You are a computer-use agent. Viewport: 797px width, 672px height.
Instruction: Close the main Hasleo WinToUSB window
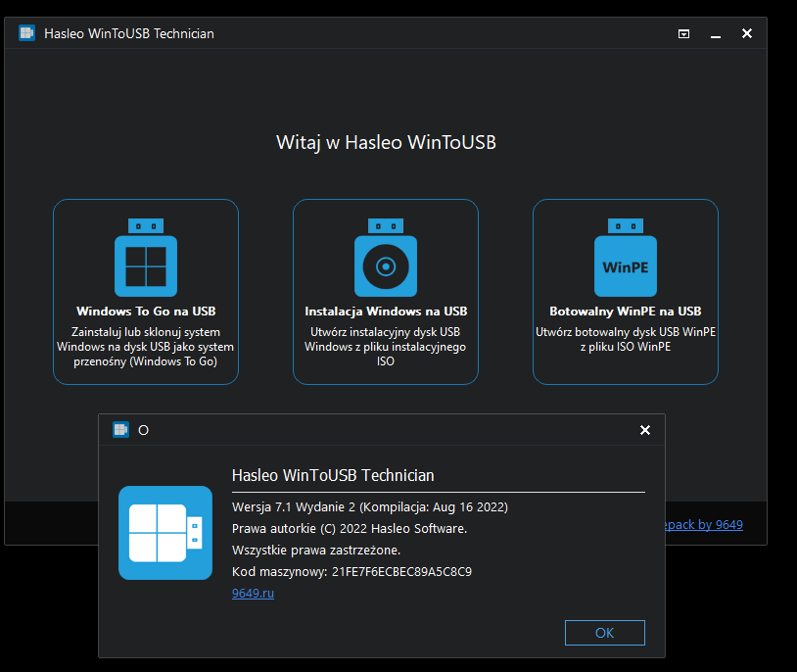point(747,33)
